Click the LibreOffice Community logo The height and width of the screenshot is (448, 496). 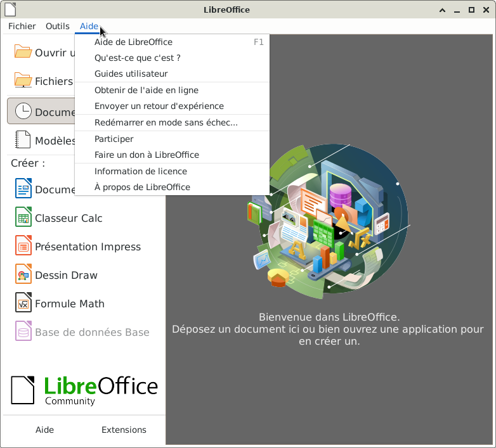tap(84, 390)
